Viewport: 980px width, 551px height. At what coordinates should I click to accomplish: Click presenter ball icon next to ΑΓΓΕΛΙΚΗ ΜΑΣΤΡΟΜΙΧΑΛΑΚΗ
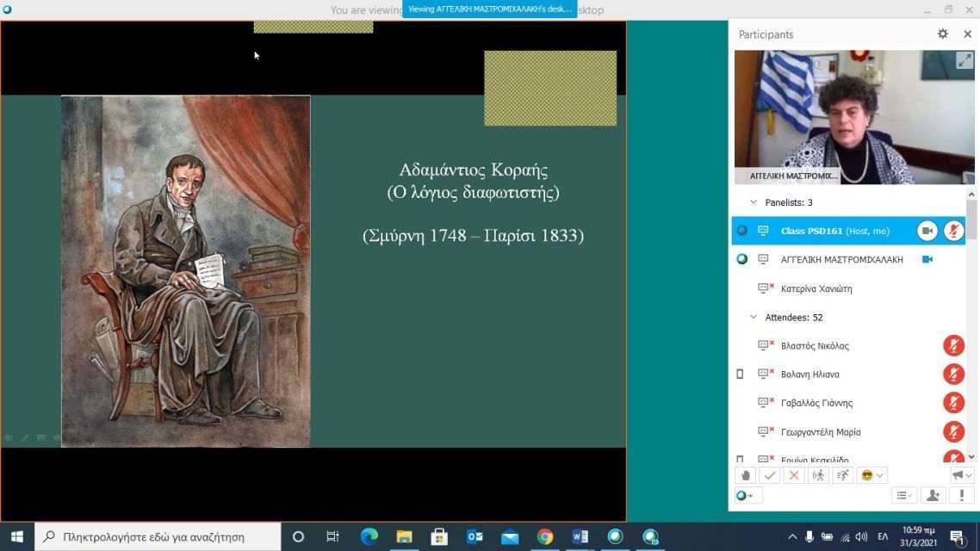[741, 258]
